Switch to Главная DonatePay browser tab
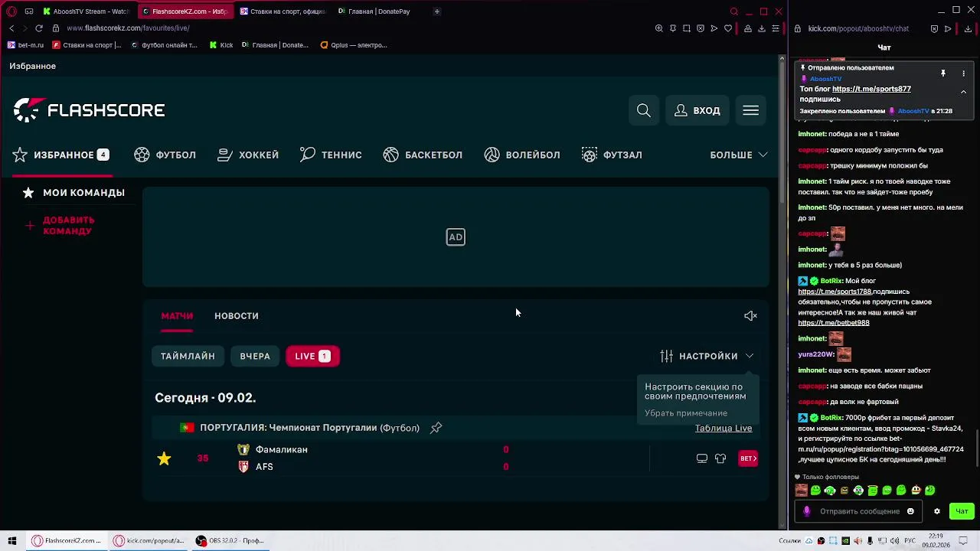Screen dimensions: 980x551 point(375,11)
